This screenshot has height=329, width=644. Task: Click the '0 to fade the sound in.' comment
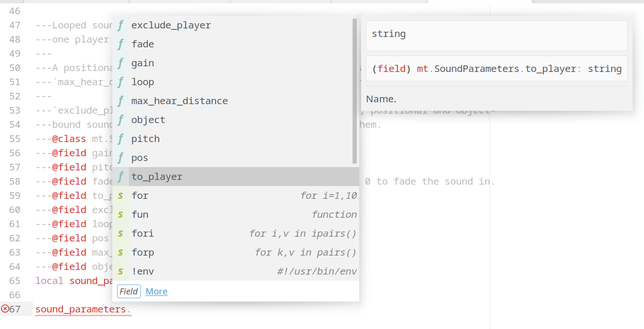[430, 181]
